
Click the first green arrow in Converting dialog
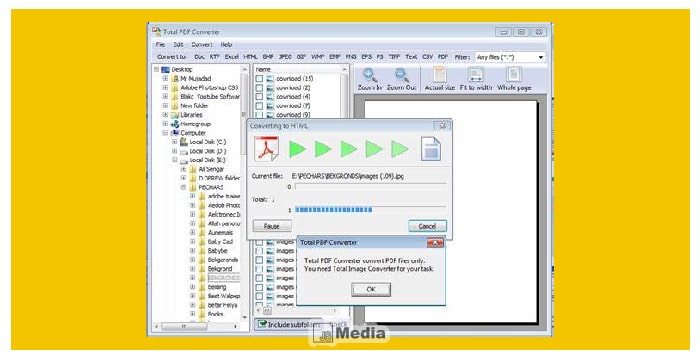(x=297, y=149)
